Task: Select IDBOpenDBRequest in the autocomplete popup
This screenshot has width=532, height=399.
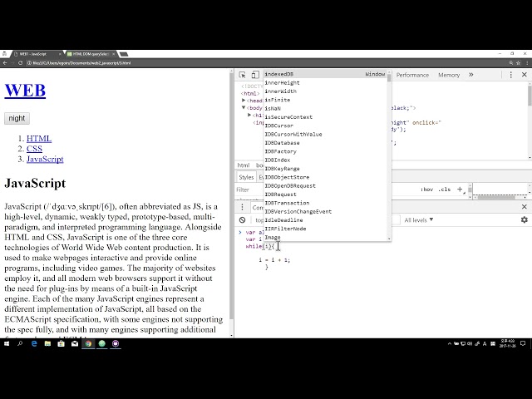Action: click(325, 186)
